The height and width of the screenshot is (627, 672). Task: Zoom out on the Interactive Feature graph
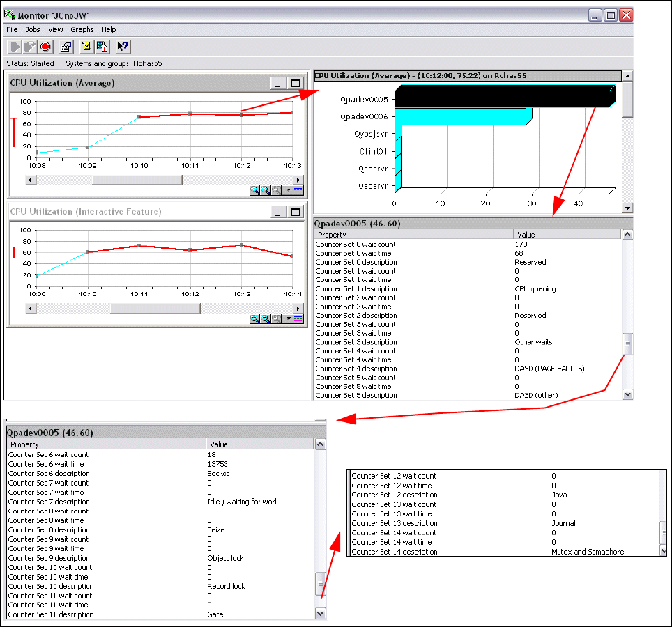click(x=264, y=318)
